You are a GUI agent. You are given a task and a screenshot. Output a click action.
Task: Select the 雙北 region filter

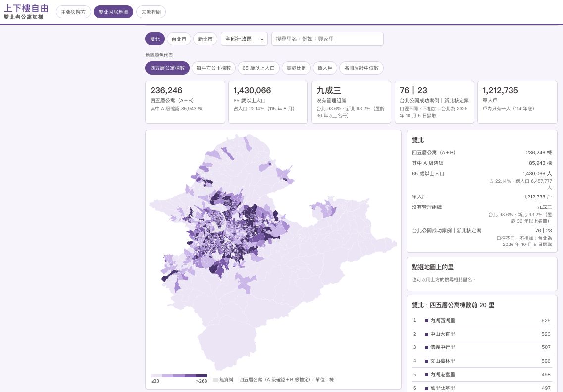click(x=155, y=39)
